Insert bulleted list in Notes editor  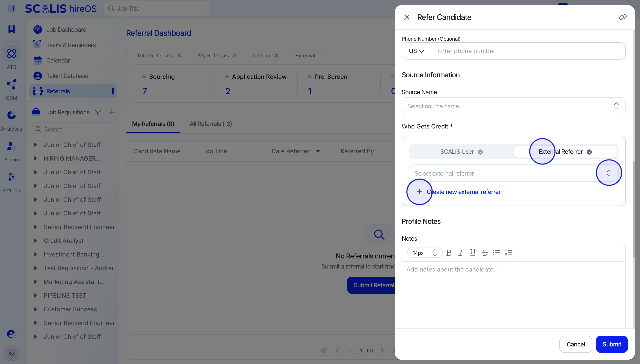[x=496, y=253]
